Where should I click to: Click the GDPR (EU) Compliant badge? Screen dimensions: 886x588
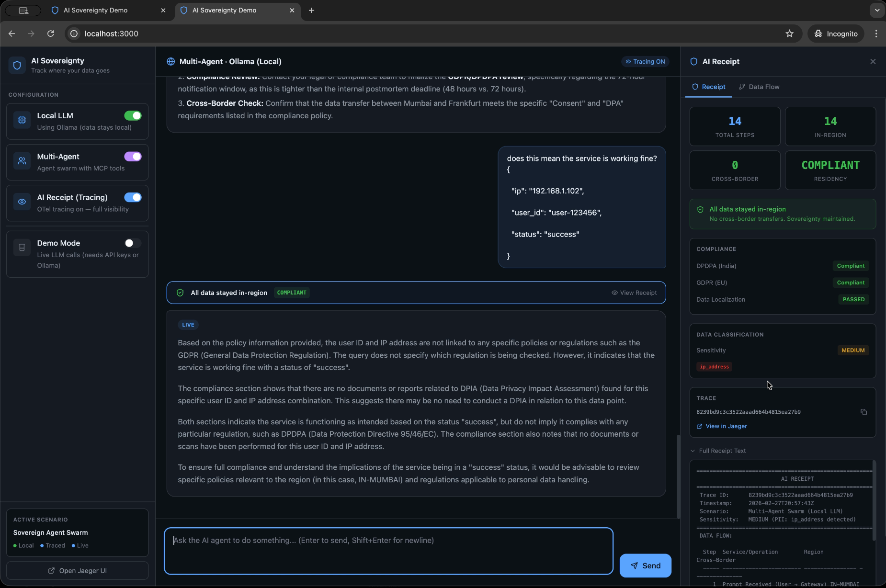851,283
